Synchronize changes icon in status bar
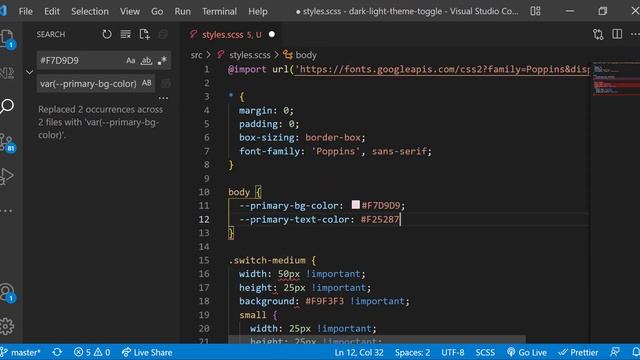 [57, 352]
